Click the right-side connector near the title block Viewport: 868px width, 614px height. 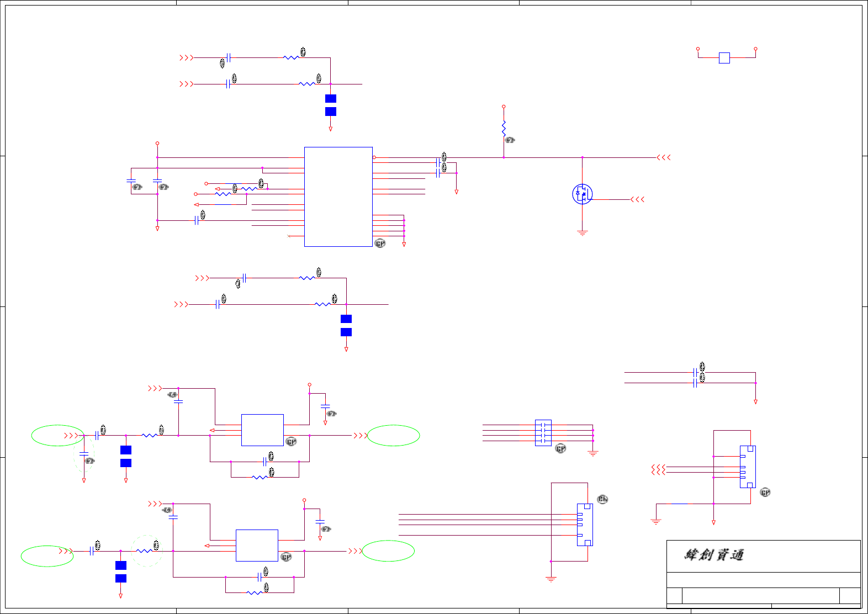748,467
